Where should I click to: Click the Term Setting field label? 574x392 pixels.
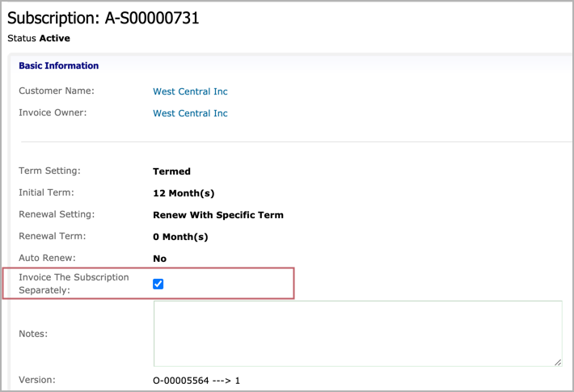point(50,171)
